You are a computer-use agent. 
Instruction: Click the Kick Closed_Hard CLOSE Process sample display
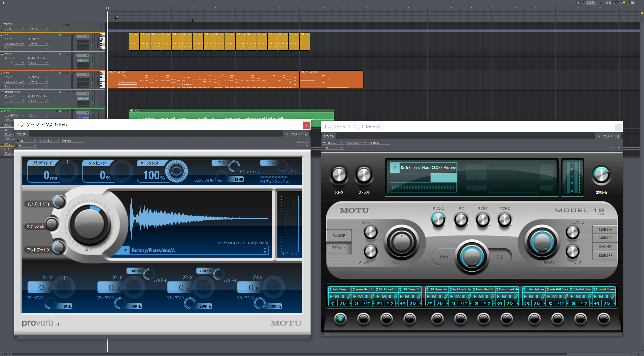423,177
